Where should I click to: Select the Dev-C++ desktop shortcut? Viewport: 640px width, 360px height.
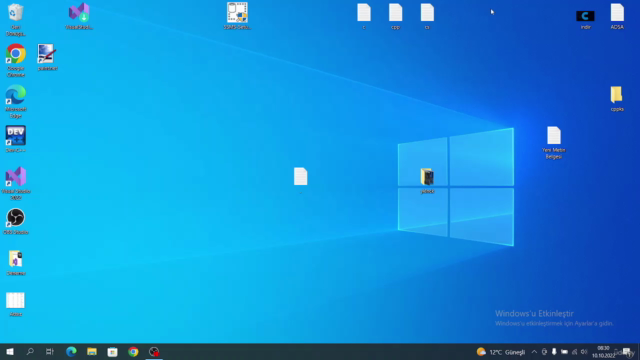click(x=16, y=139)
